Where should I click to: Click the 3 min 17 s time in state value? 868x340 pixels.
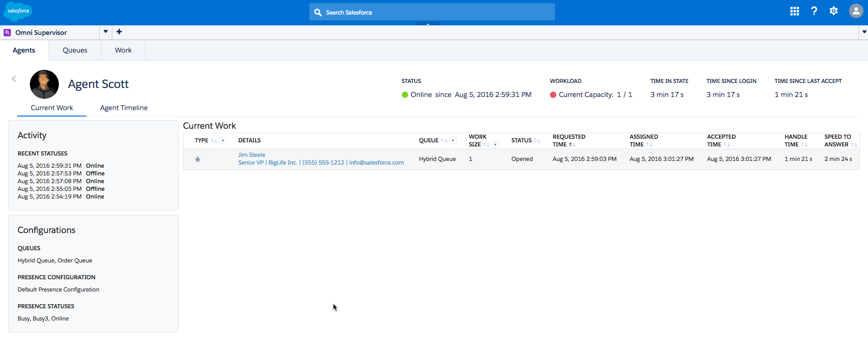point(667,95)
